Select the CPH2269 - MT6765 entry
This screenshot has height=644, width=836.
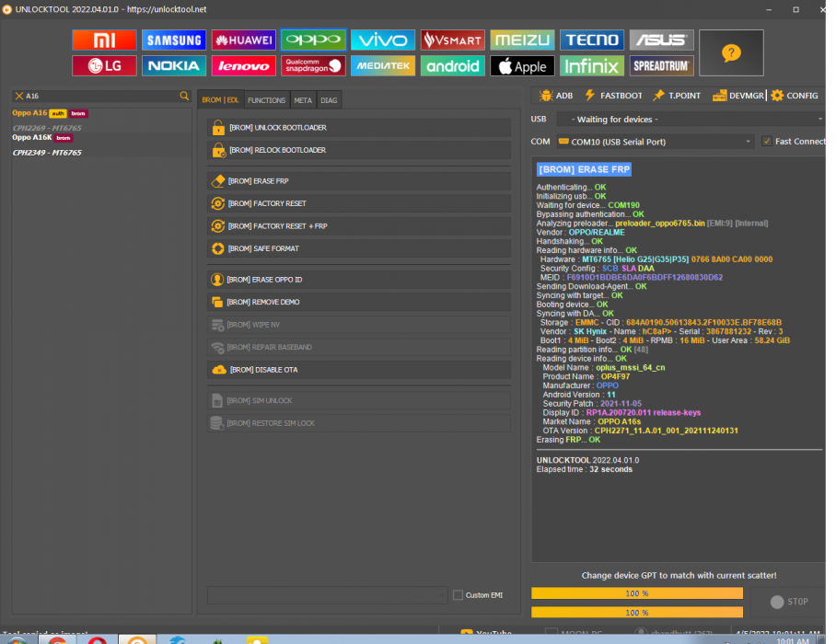pos(47,128)
